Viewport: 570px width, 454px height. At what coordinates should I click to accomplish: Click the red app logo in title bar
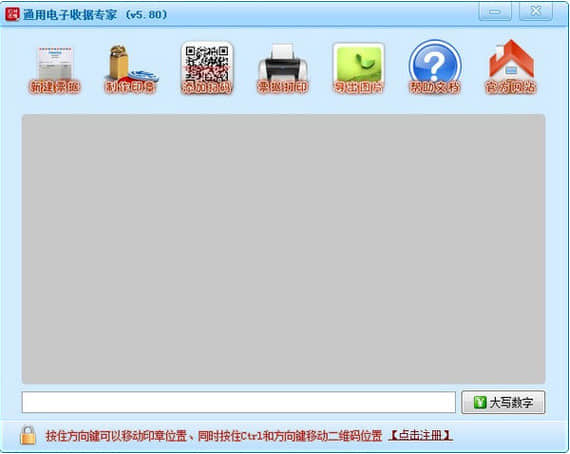pos(12,14)
